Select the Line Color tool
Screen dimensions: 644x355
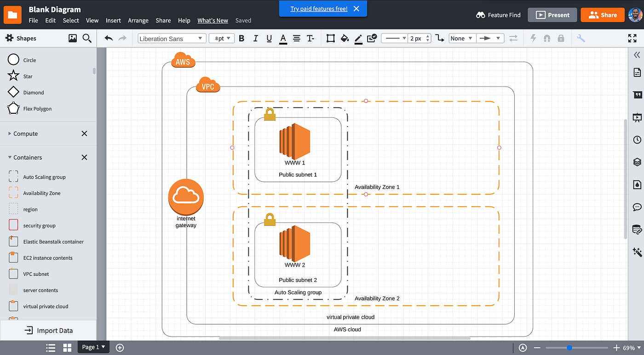358,38
